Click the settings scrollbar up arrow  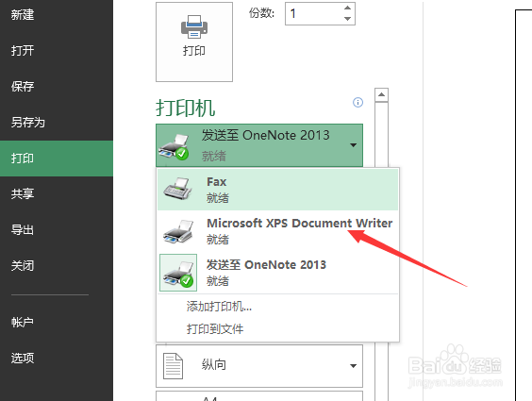pyautogui.click(x=381, y=94)
